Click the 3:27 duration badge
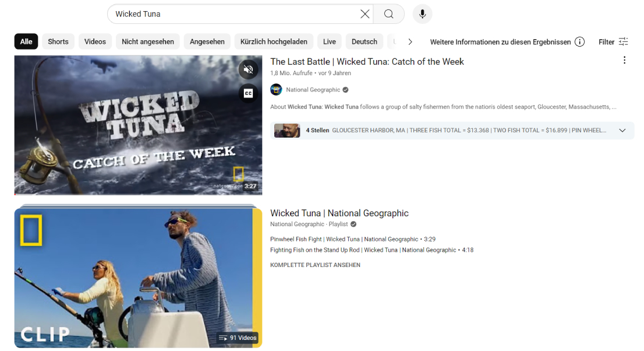This screenshot has height=351, width=644. [250, 186]
